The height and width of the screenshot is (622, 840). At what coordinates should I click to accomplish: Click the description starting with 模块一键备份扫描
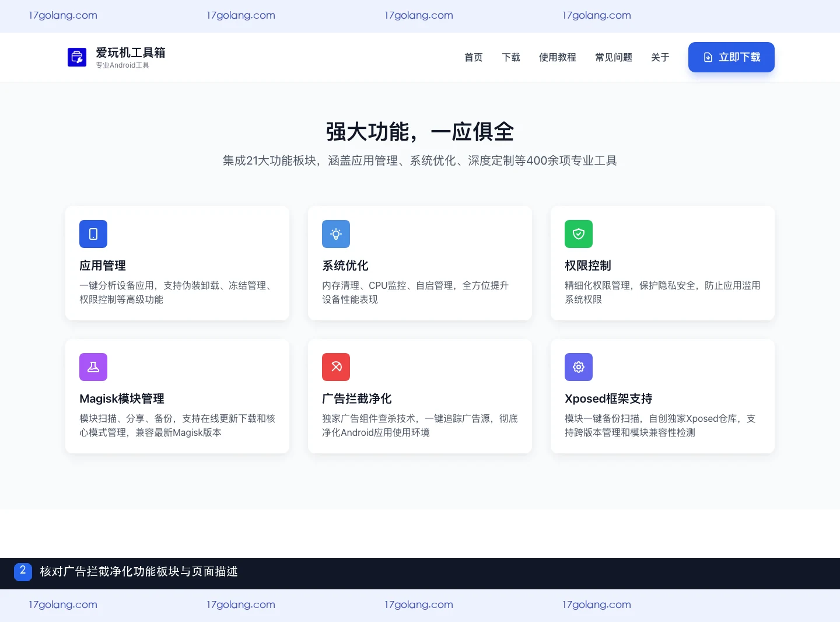pyautogui.click(x=660, y=425)
